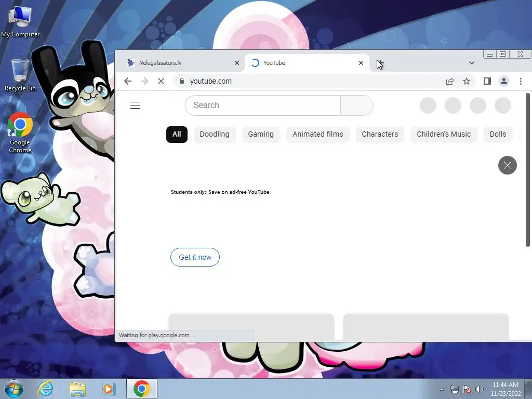Open the share page icon in address bar
Viewport: 532px width, 399px height.
click(x=450, y=81)
